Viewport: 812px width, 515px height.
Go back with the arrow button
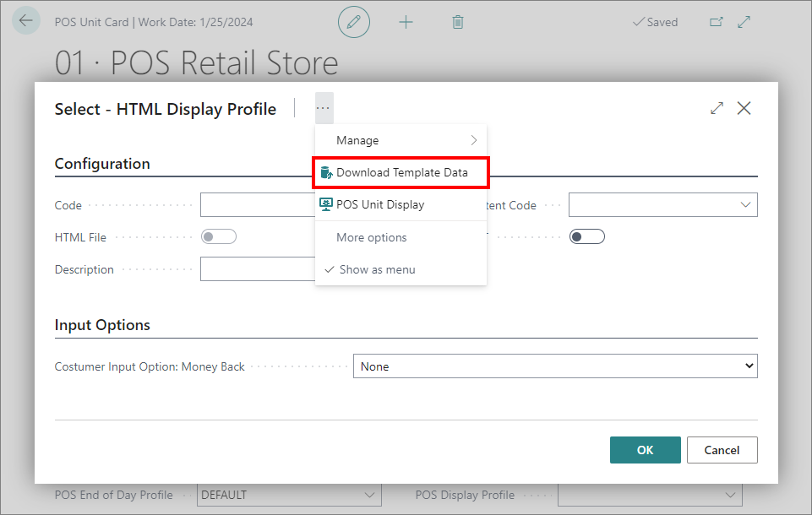26,21
